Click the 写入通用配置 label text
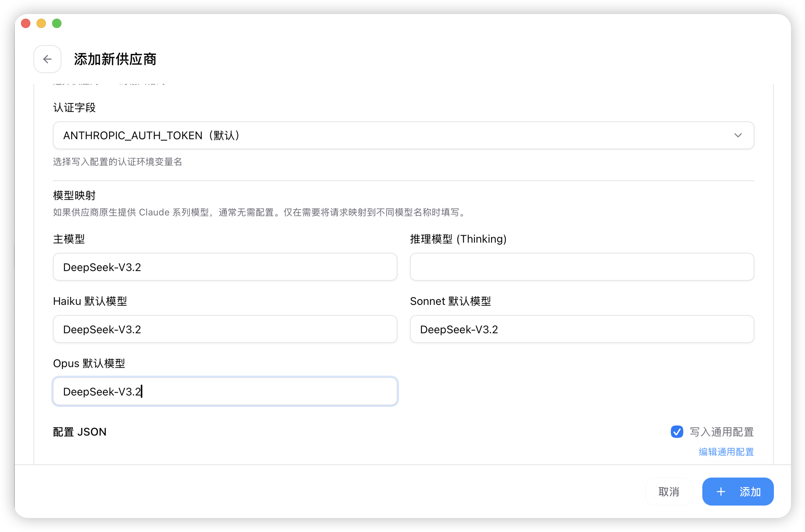Screen dimensions: 805x532 (x=721, y=432)
